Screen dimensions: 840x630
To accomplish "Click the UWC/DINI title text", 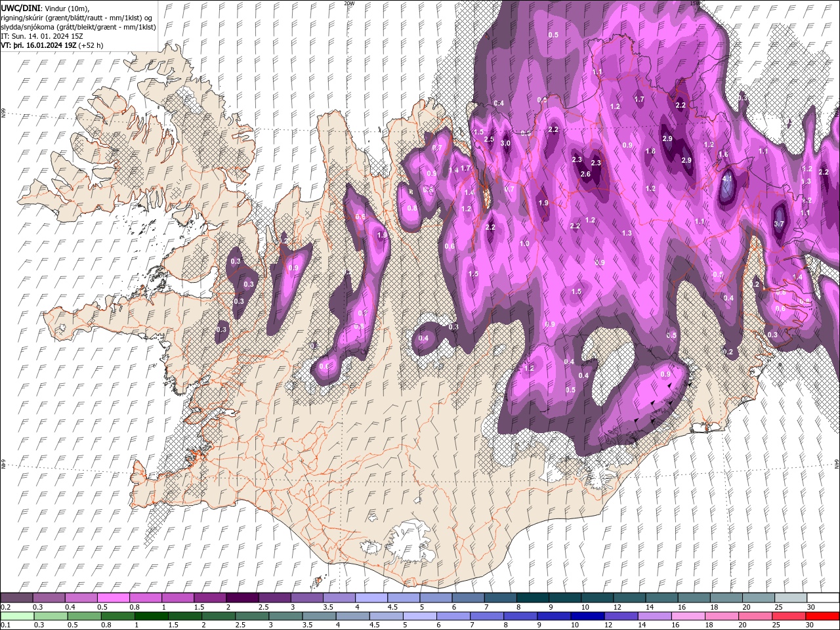I will point(22,8).
